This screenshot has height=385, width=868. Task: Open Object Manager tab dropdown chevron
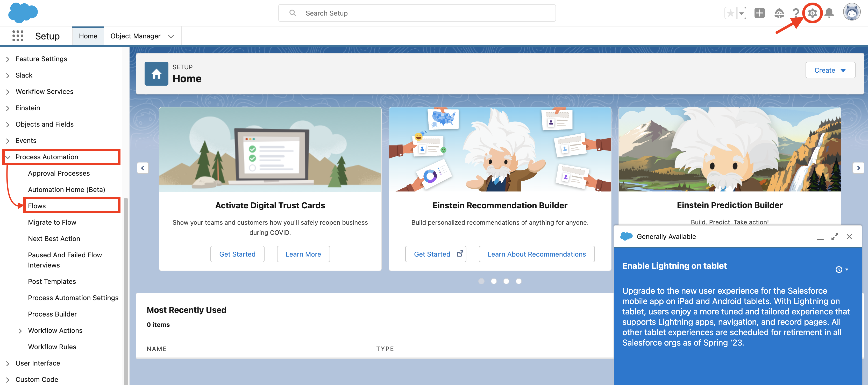coord(171,36)
